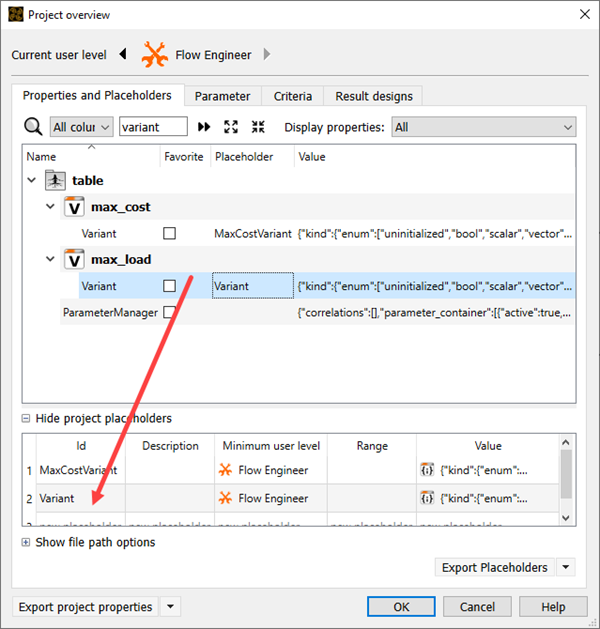
Task: Click the Export Placeholders button
Action: pos(495,567)
